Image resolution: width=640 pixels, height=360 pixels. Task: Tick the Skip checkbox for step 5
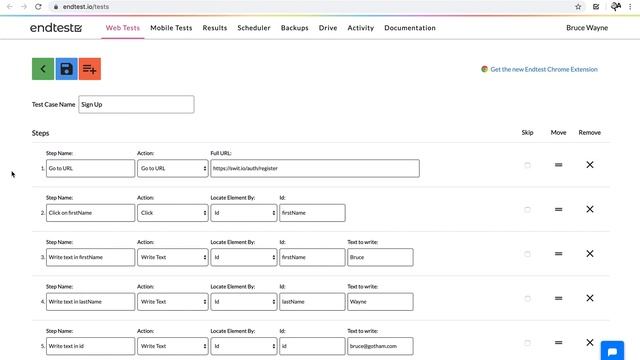[527, 343]
